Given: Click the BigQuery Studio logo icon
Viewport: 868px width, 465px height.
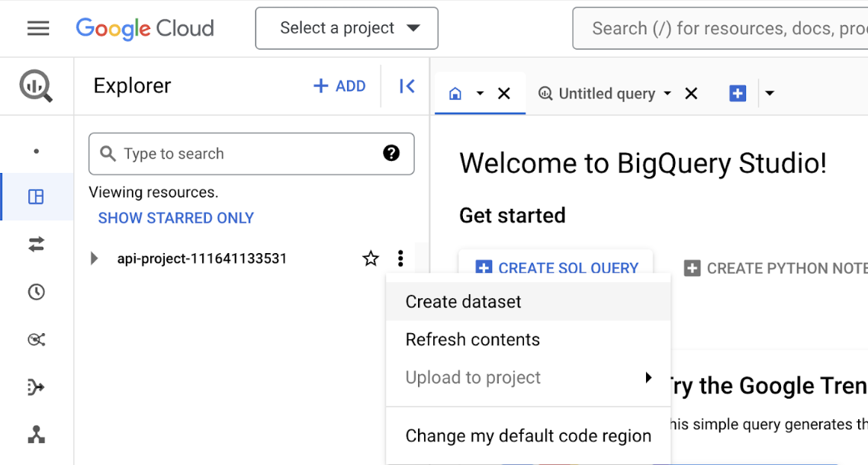Looking at the screenshot, I should [x=36, y=85].
